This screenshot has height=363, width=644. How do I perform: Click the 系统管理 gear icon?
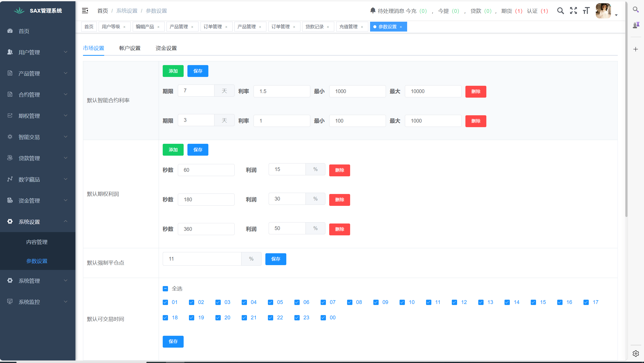click(x=10, y=281)
